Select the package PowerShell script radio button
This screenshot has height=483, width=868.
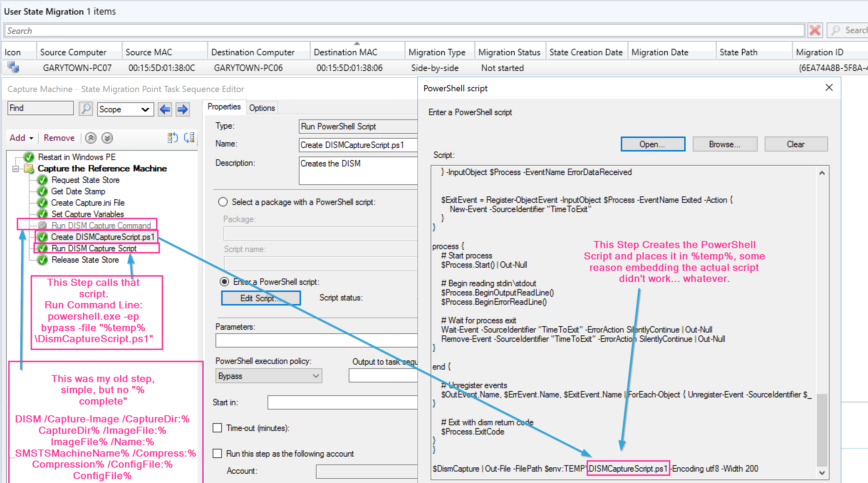223,202
